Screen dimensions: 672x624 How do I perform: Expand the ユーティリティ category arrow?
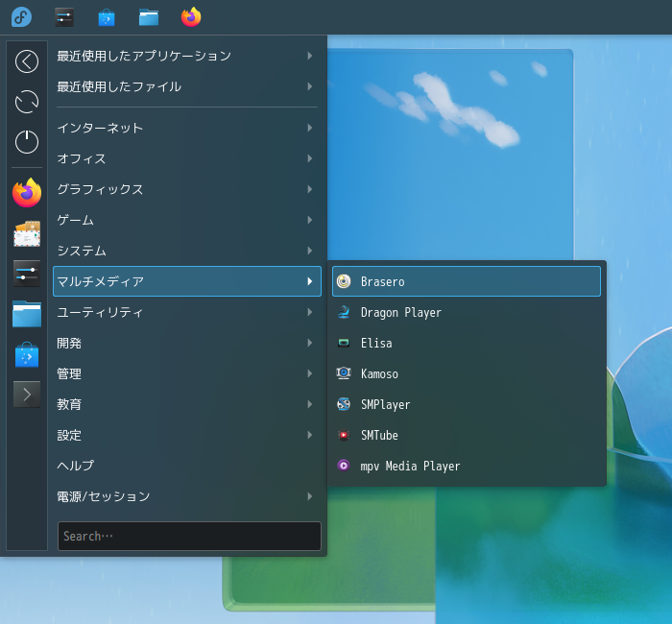coord(309,312)
